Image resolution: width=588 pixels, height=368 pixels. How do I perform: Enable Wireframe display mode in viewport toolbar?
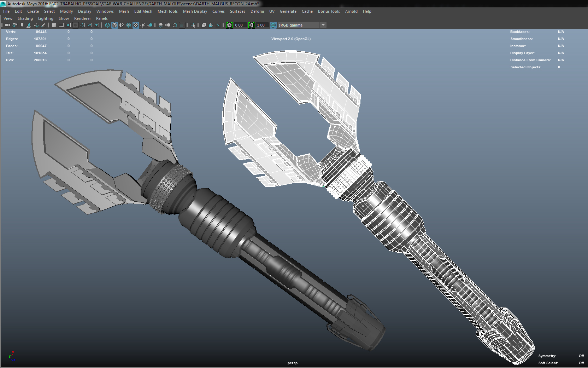107,25
